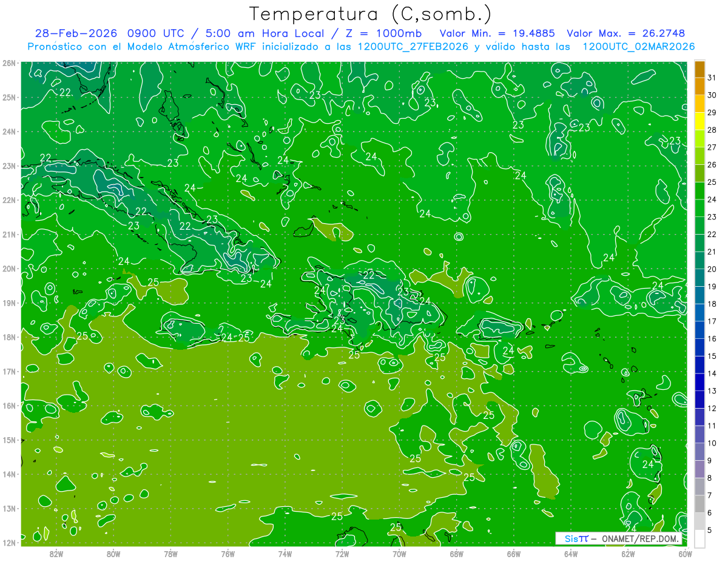Click the yellow swatch beside legend value 28
This screenshot has width=728, height=562.
click(x=700, y=121)
